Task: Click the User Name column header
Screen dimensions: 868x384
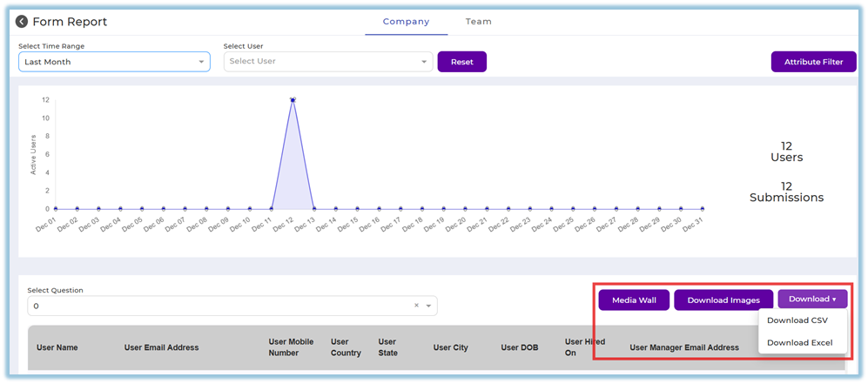Action: (x=57, y=347)
